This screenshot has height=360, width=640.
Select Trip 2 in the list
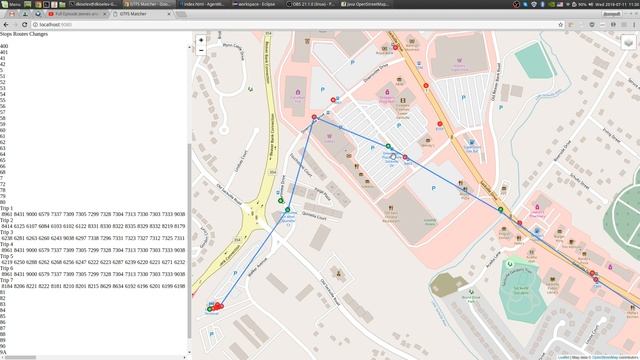[x=7, y=220]
